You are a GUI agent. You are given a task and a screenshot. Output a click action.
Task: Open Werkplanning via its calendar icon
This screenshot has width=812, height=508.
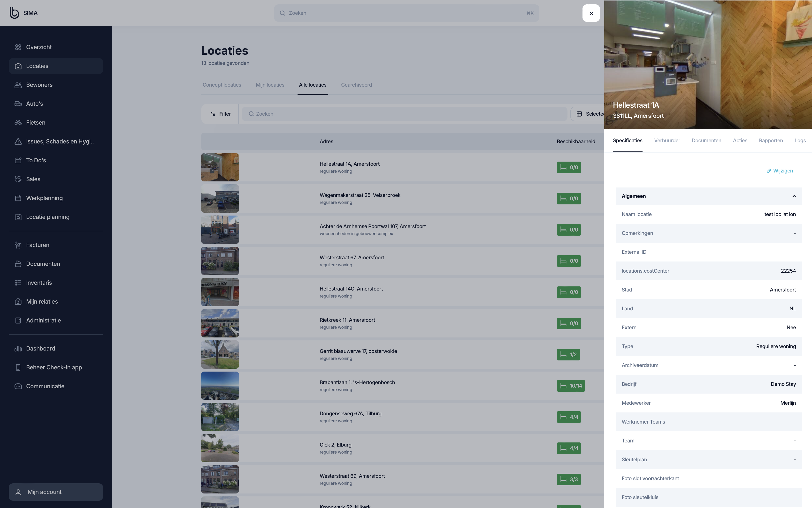point(18,198)
